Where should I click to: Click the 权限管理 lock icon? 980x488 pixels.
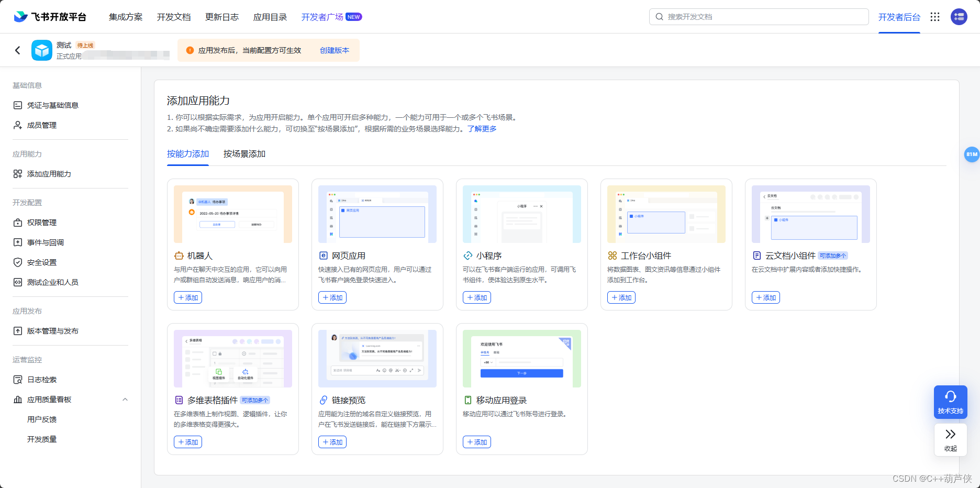tap(18, 223)
